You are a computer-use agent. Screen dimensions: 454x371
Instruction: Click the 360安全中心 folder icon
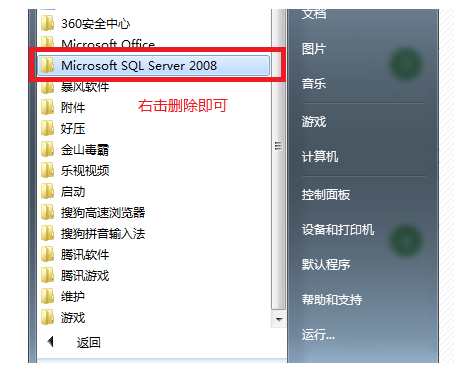click(47, 24)
